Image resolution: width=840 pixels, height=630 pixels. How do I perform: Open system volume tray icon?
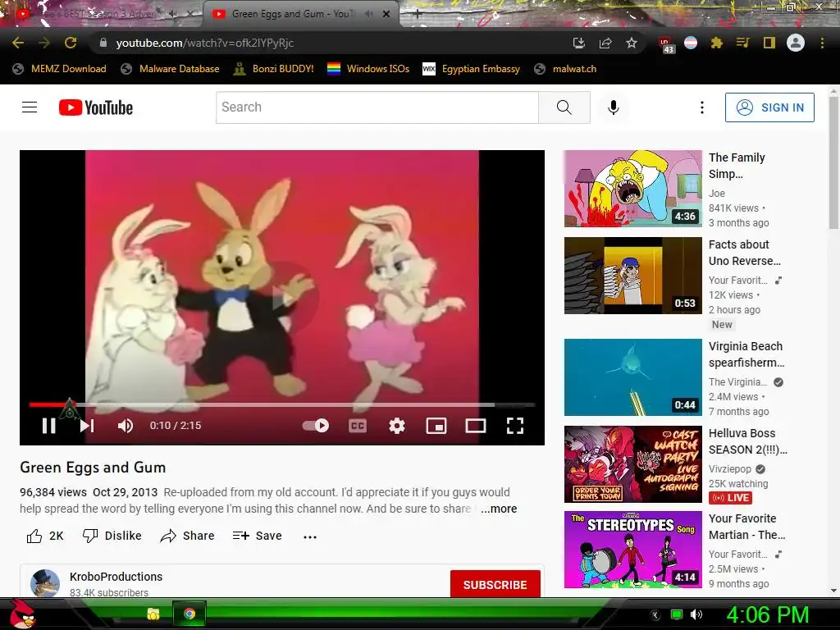click(x=696, y=614)
